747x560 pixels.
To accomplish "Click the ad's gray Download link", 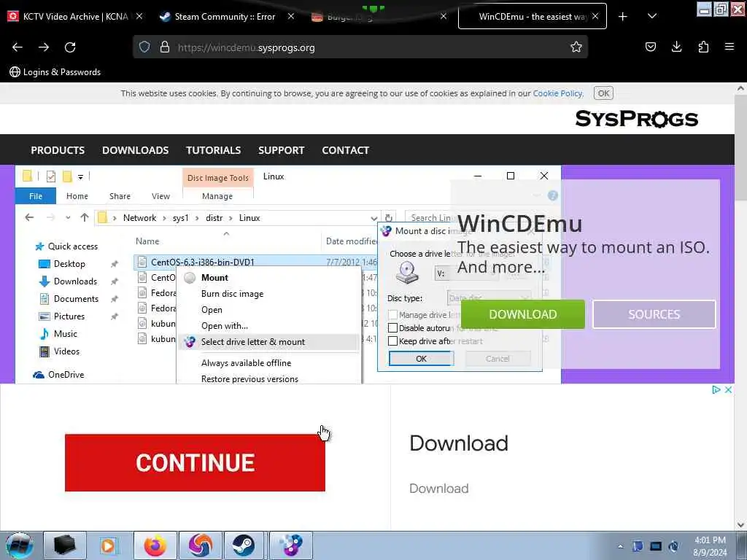I will pyautogui.click(x=438, y=489).
